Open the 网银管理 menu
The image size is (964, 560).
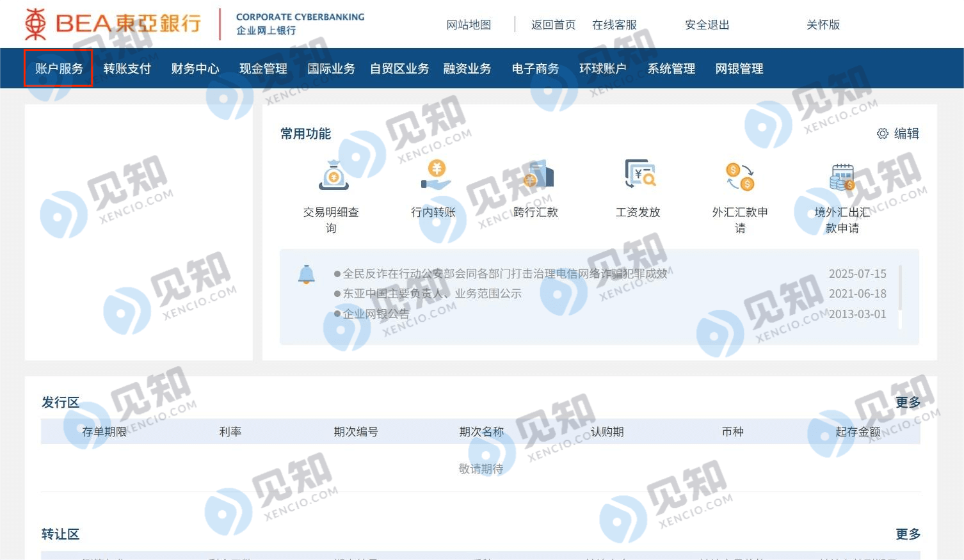(739, 68)
